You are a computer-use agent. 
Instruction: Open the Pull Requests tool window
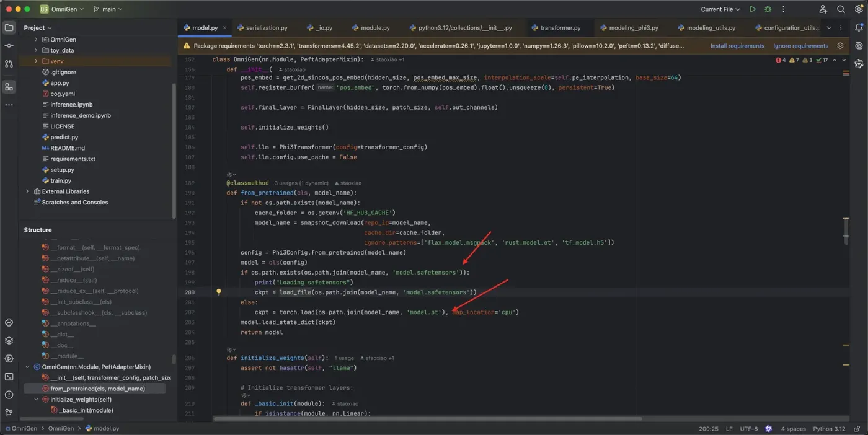[x=9, y=64]
